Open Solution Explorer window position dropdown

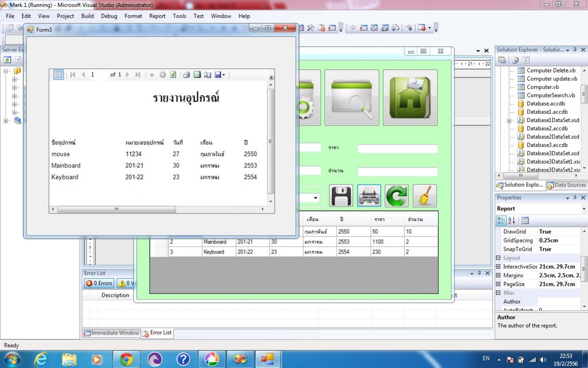[567, 50]
